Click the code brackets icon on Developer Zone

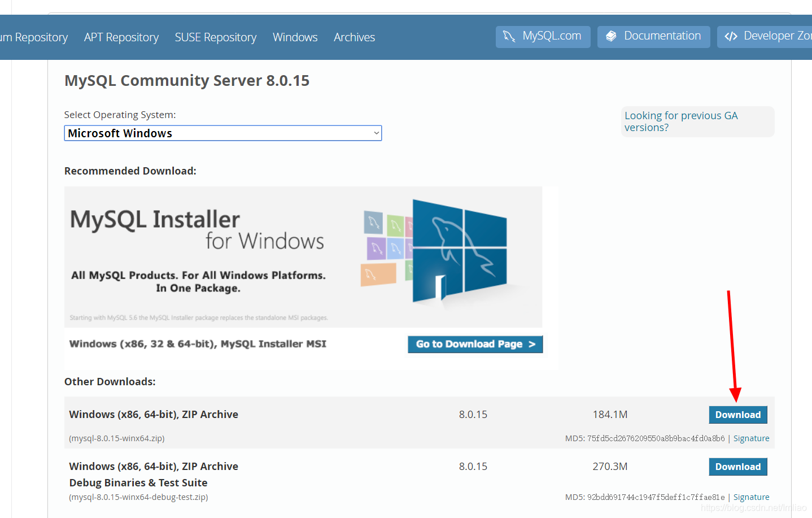pyautogui.click(x=731, y=36)
